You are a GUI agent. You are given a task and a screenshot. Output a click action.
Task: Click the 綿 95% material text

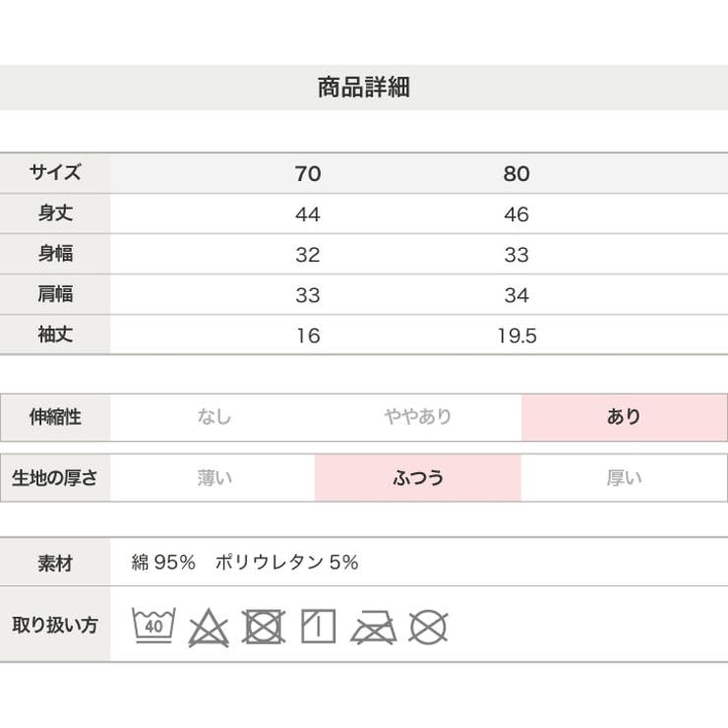pos(163,563)
